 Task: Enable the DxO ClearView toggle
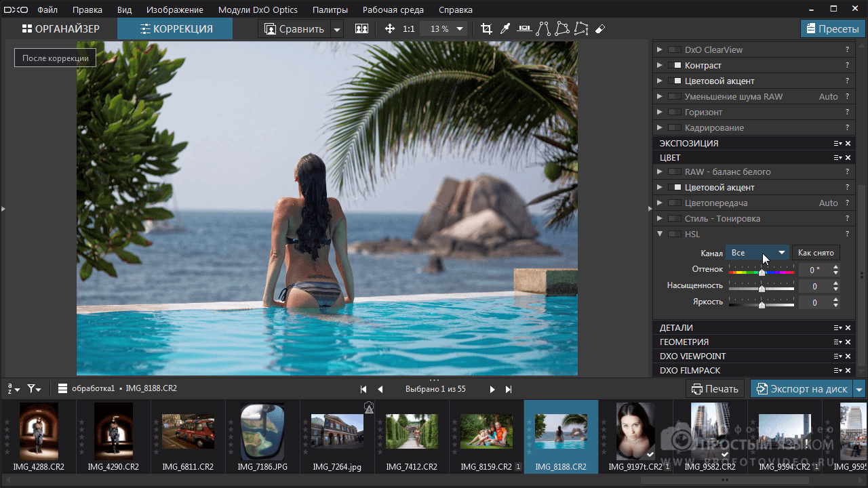674,49
